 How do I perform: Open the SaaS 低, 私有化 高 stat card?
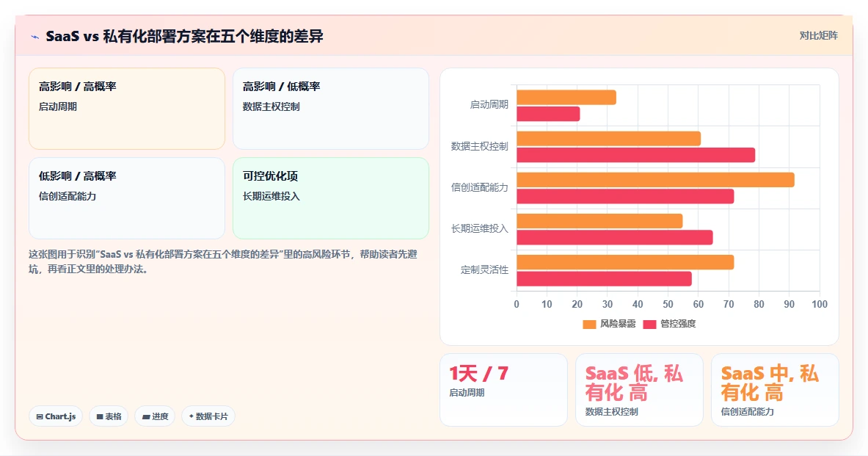639,389
